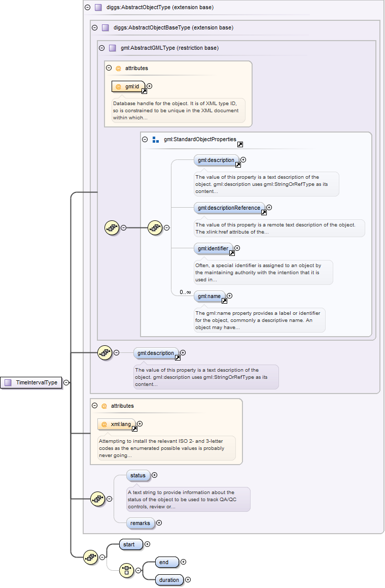Screen dimensions: 385x588
Task: Collapse the diggs:AbstractObjectType extension base
Action: [88, 8]
